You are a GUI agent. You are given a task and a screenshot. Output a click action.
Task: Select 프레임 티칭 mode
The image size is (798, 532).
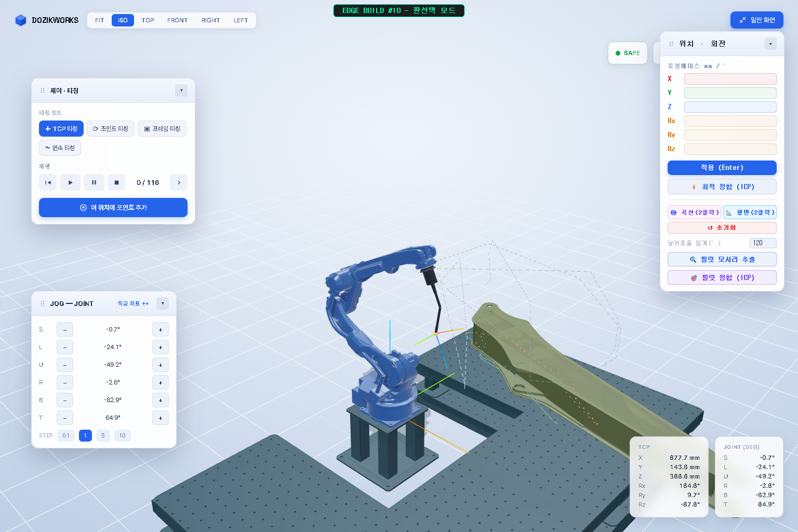pos(162,129)
